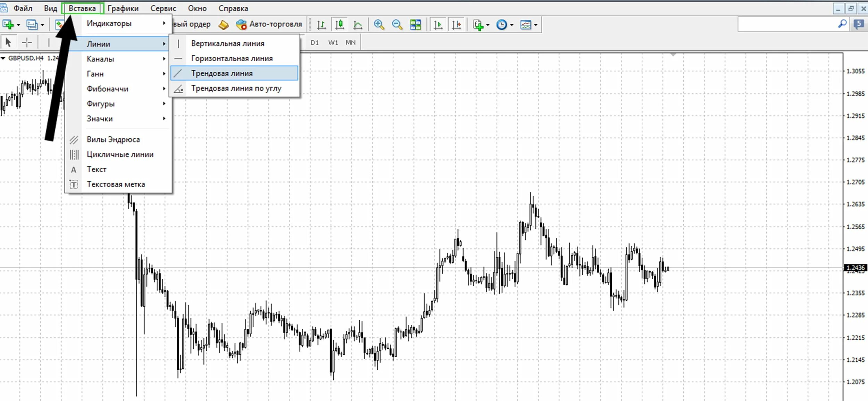The width and height of the screenshot is (868, 401).
Task: Select the arrow cursor mode
Action: (8, 42)
